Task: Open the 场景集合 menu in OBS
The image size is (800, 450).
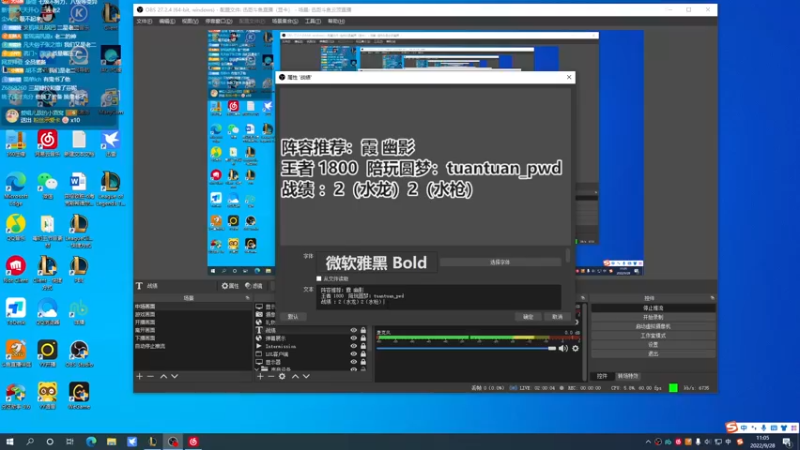Action: (x=285, y=21)
